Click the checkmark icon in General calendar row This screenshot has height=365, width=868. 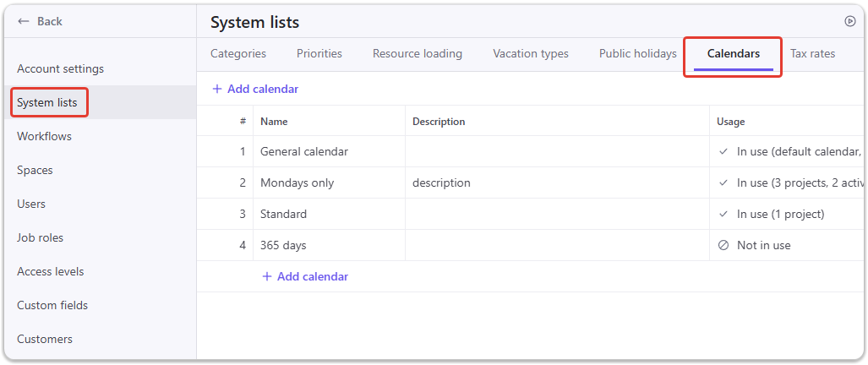pos(723,151)
